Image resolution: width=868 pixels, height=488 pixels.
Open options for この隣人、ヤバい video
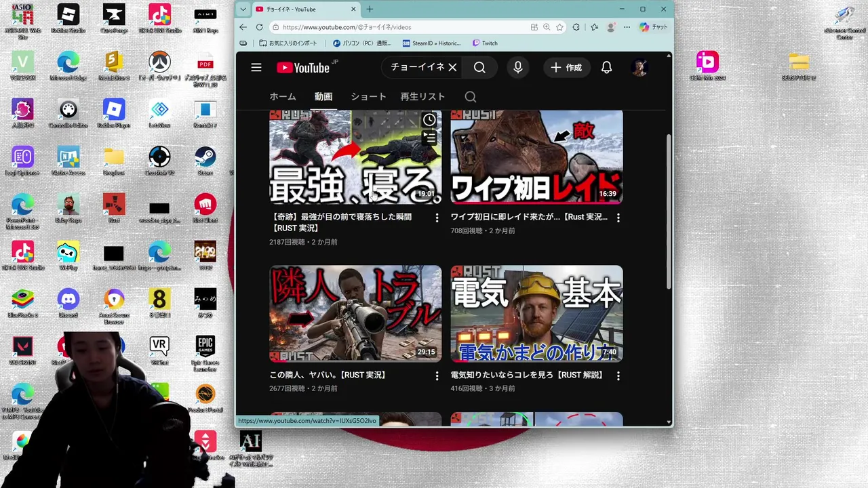click(x=437, y=375)
